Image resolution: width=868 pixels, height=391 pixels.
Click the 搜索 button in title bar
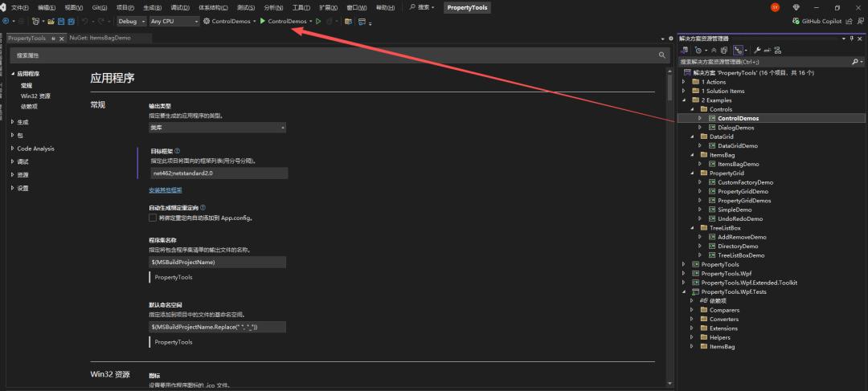[x=422, y=7]
